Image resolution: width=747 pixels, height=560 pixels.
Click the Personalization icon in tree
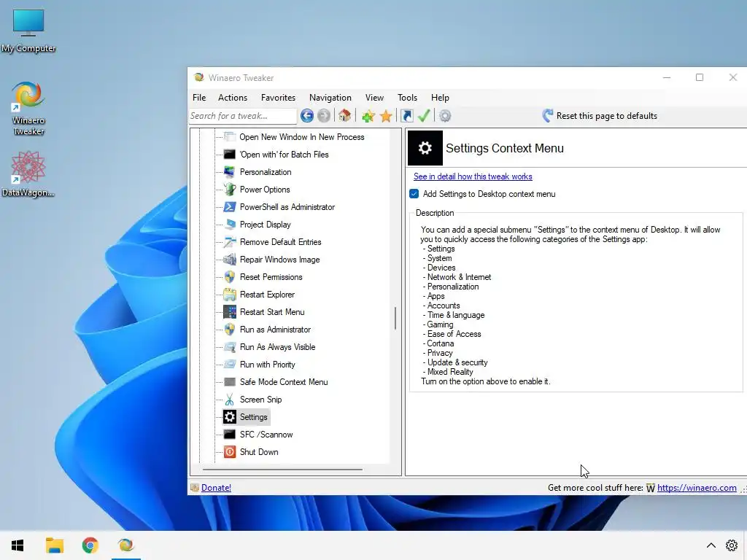point(230,172)
